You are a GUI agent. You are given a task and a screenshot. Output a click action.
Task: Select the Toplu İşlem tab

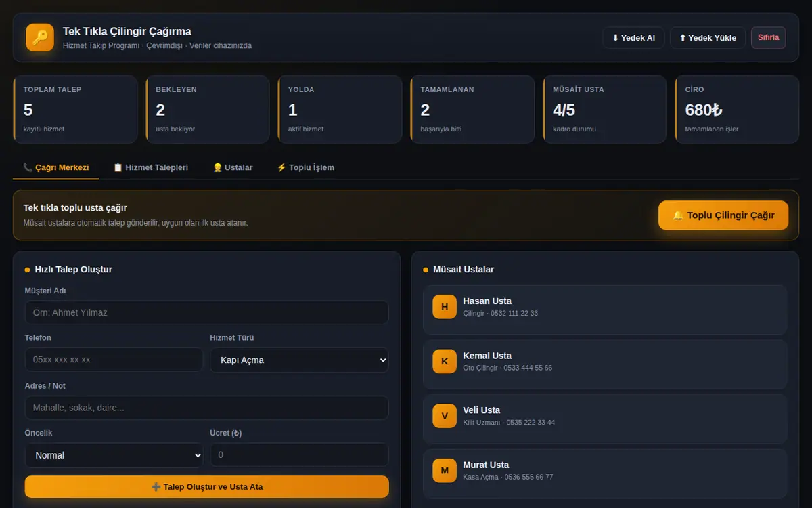click(305, 167)
